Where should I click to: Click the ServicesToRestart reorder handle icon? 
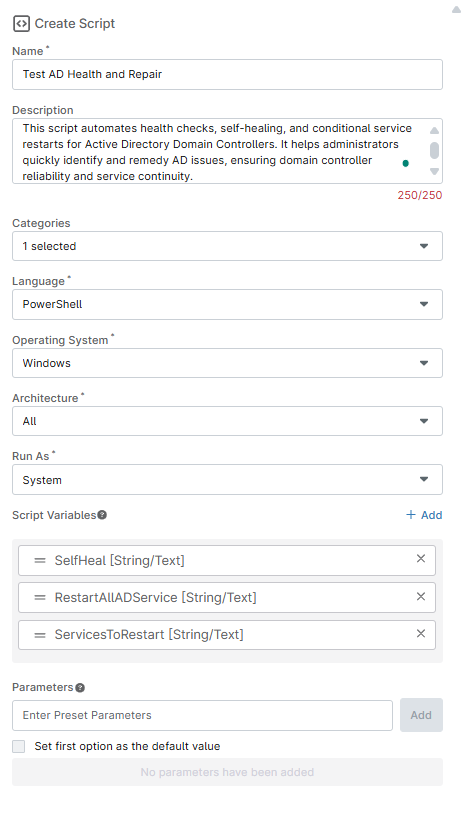tap(40, 635)
